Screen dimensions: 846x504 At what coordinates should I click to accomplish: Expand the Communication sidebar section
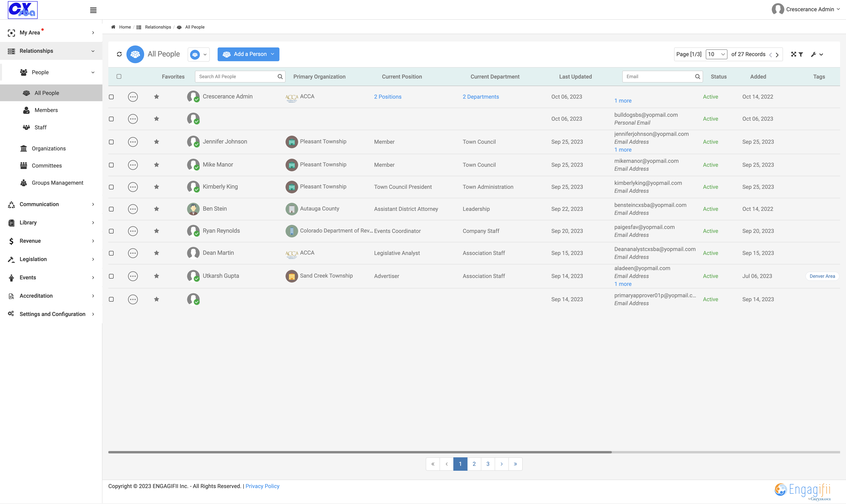pos(51,204)
